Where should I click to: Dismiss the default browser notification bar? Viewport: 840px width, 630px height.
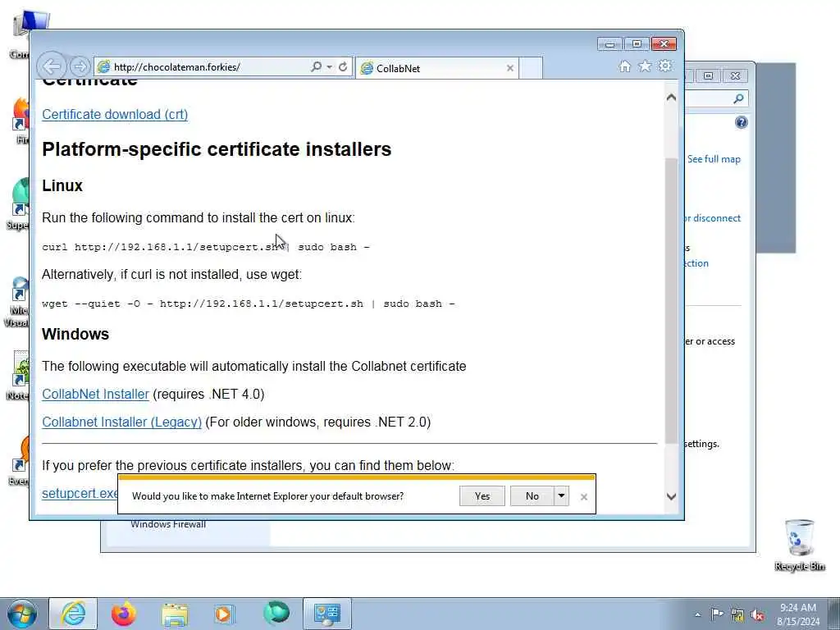(584, 497)
